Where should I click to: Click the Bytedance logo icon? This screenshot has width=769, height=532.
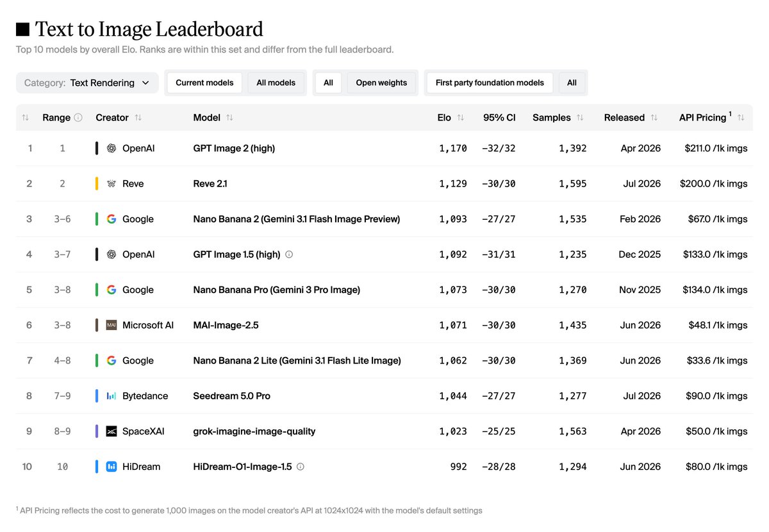[x=112, y=396]
